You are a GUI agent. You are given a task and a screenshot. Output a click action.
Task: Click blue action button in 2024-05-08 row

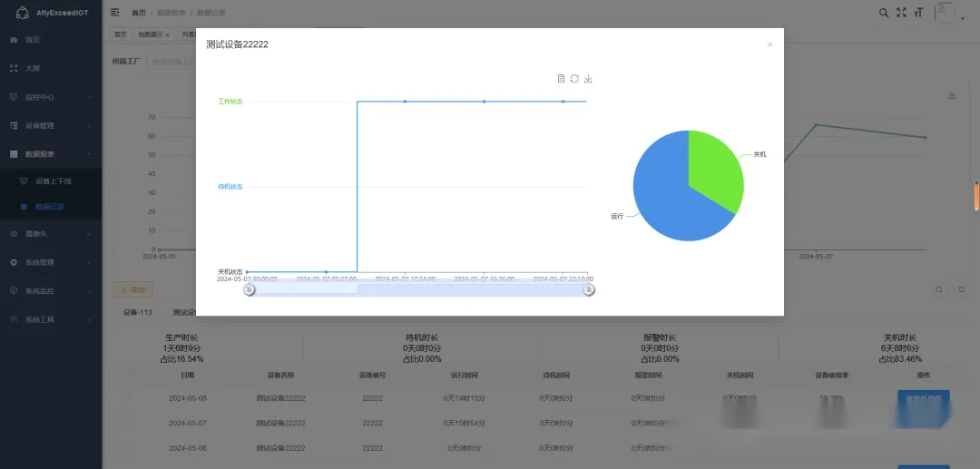924,398
